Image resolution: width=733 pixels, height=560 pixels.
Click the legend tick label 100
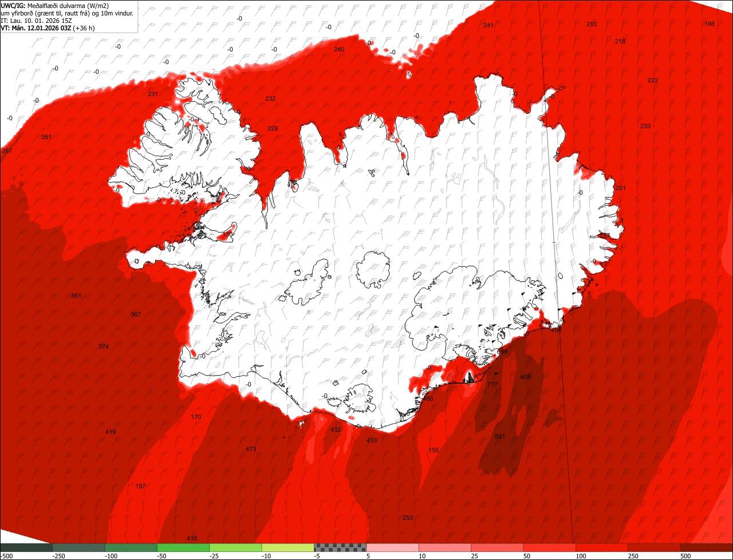tap(581, 556)
